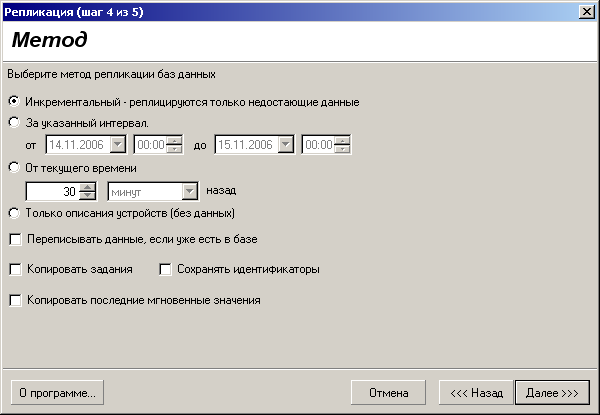This screenshot has height=415, width=600.
Task: Decrease end time with its down spinner arrow
Action: click(342, 149)
